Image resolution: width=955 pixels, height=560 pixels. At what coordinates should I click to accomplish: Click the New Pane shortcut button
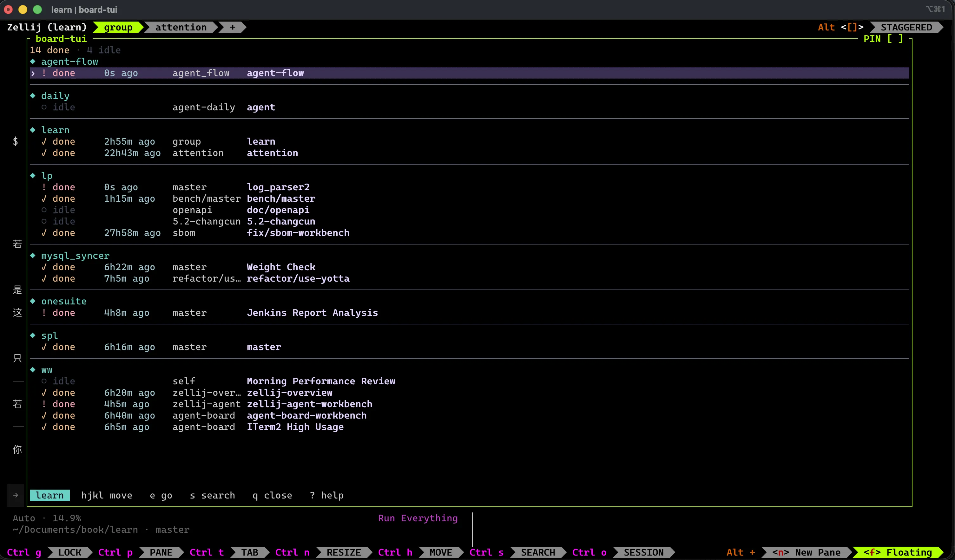point(806,552)
